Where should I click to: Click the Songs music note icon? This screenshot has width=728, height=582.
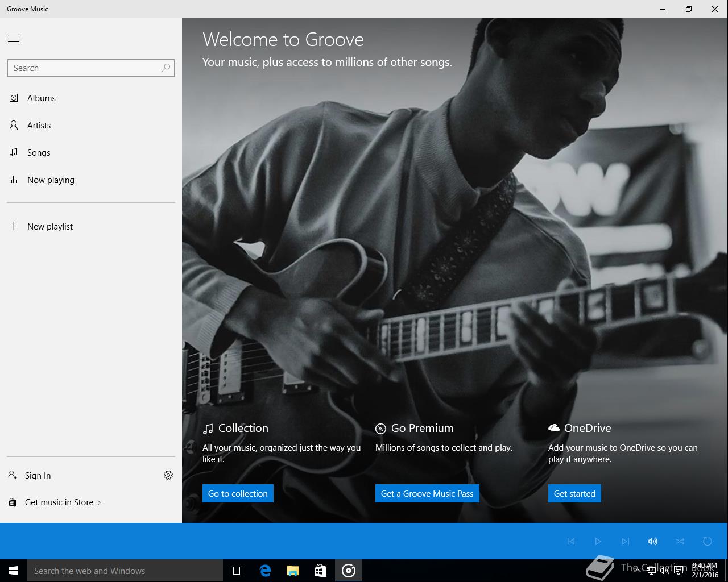14,152
